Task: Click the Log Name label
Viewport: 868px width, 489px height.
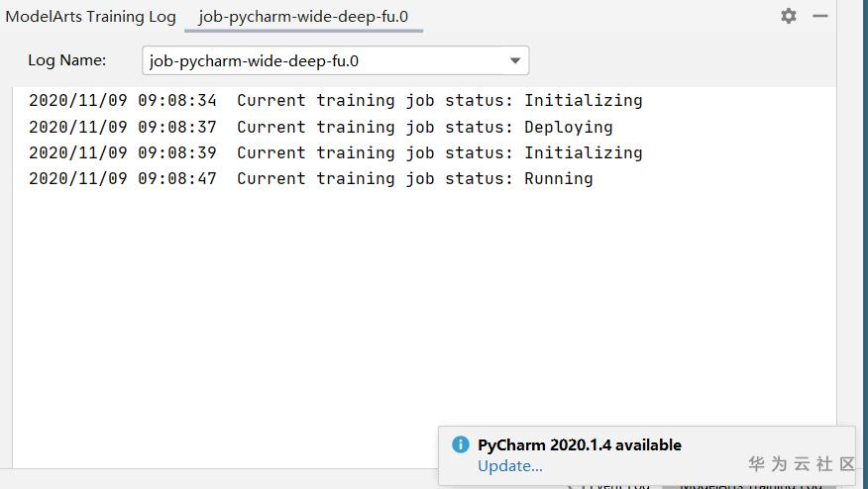Action: tap(66, 60)
